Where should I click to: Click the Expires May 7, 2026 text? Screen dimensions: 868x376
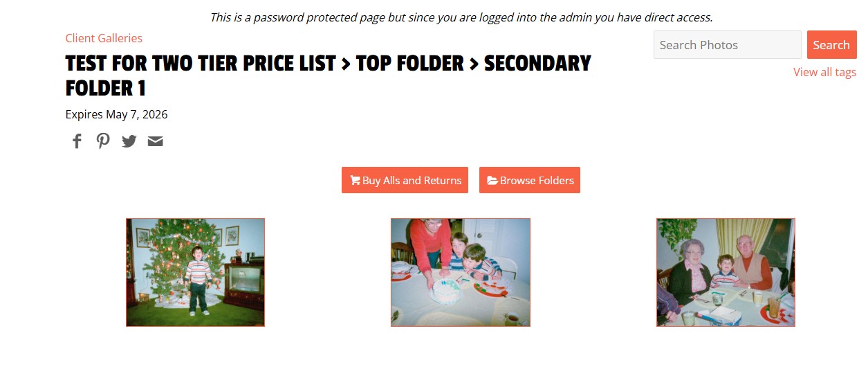pos(116,114)
